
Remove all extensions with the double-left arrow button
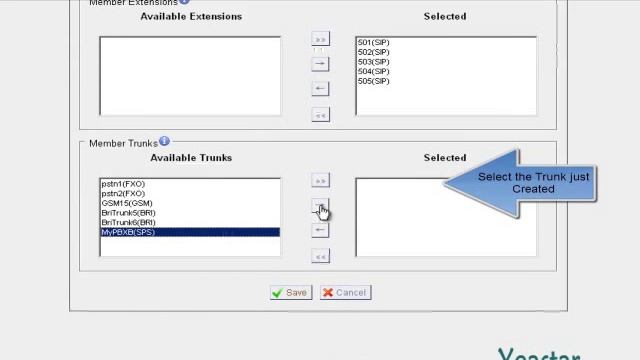click(x=320, y=115)
